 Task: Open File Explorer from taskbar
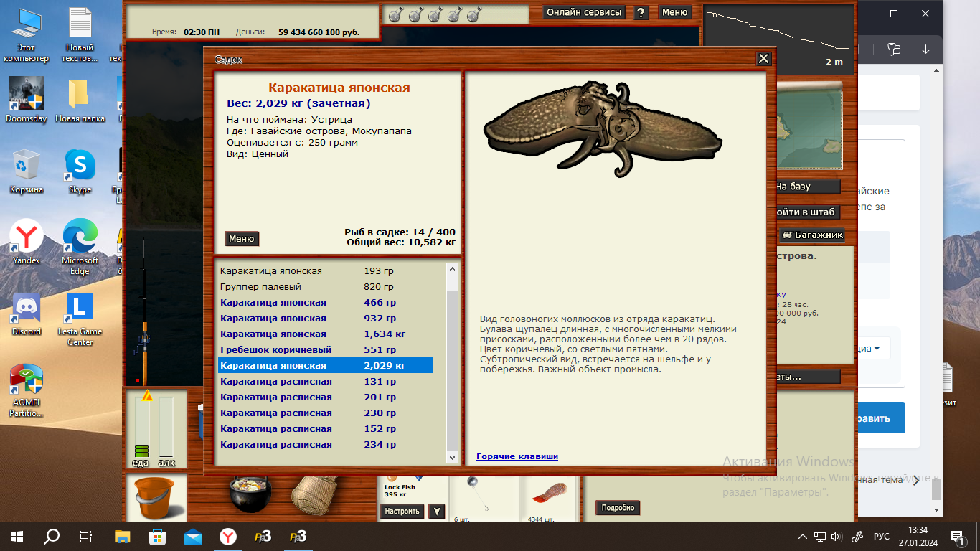pos(123,536)
